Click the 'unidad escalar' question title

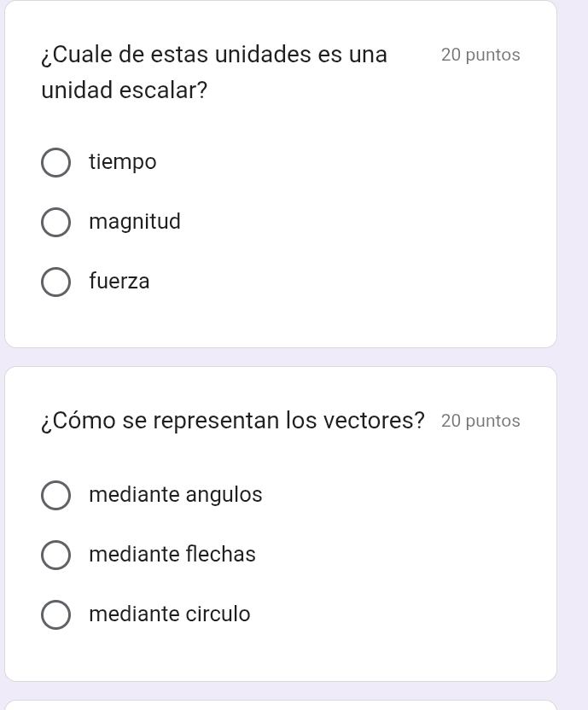point(213,72)
